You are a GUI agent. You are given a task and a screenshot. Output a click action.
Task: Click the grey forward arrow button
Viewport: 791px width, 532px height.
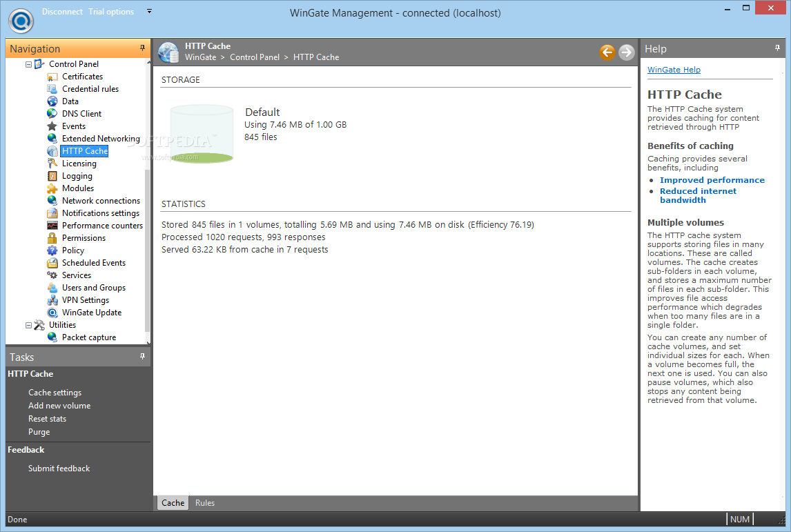[627, 52]
